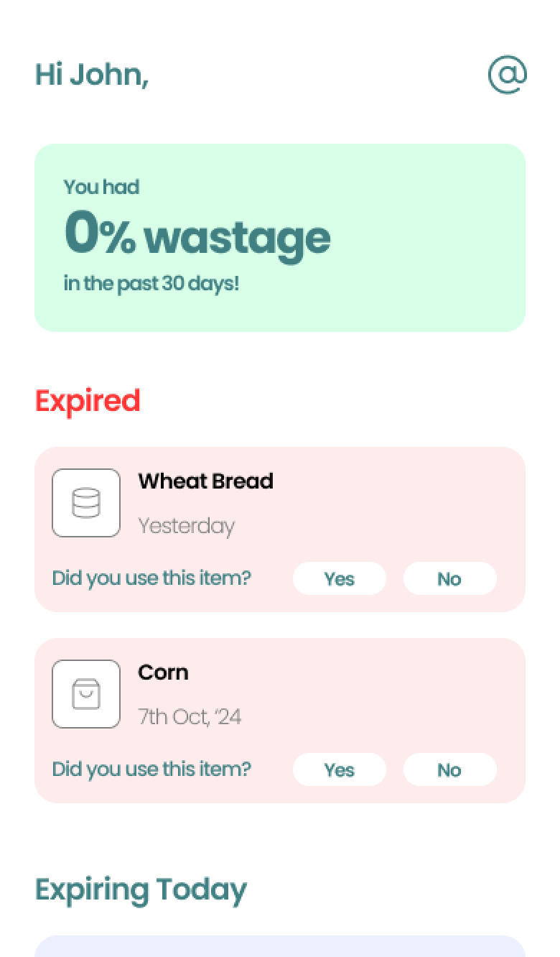Open the 0% wastage summary card
Image resolution: width=560 pixels, height=957 pixels.
point(280,238)
